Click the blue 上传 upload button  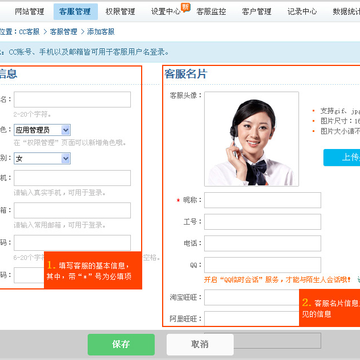click(342, 158)
